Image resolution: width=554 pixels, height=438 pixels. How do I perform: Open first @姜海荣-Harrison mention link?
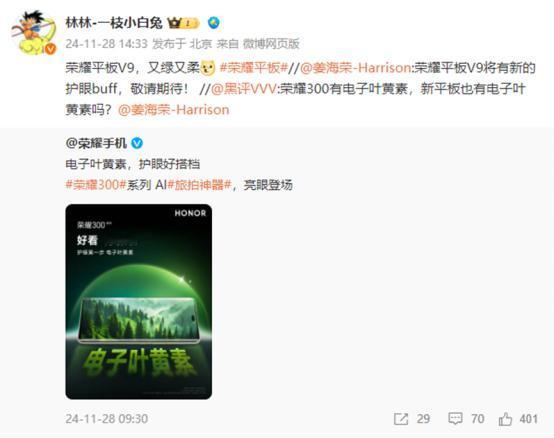click(355, 68)
